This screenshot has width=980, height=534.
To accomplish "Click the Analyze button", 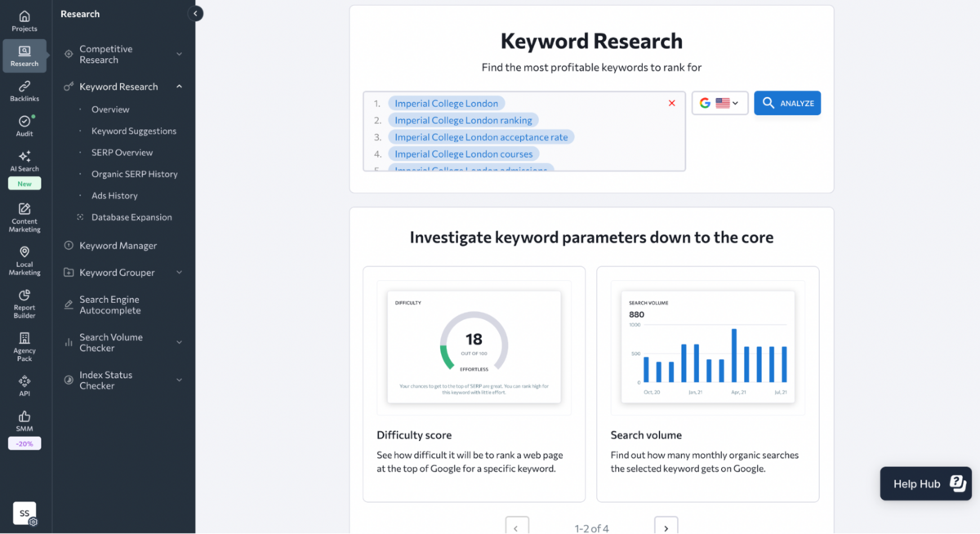I will (787, 103).
